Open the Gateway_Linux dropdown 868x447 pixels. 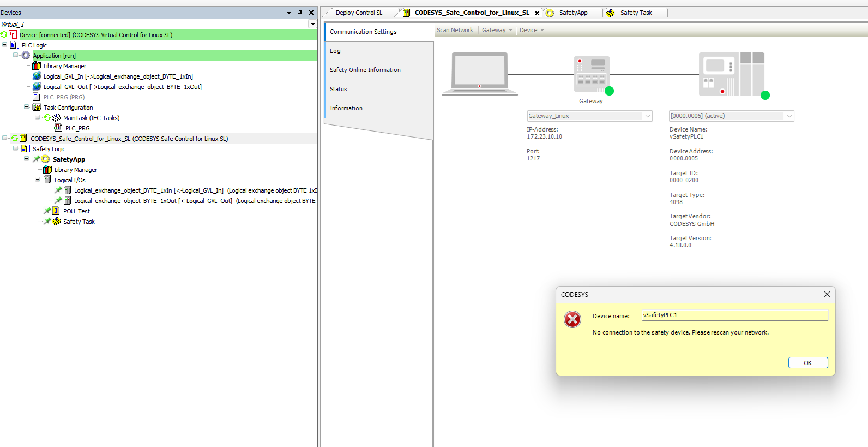pos(647,116)
